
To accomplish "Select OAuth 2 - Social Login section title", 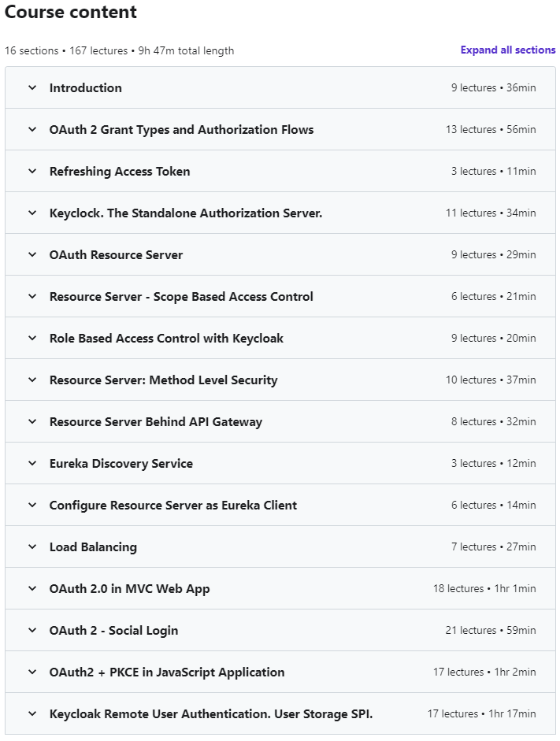I will (x=114, y=631).
